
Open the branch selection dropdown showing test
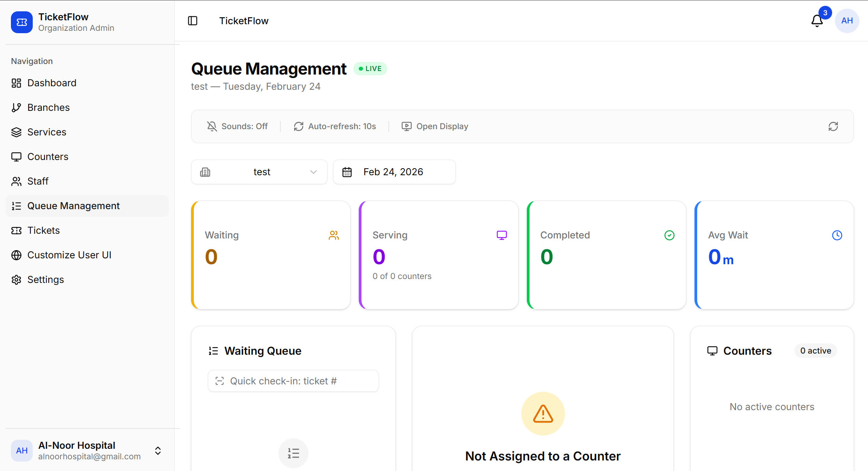[x=259, y=172]
